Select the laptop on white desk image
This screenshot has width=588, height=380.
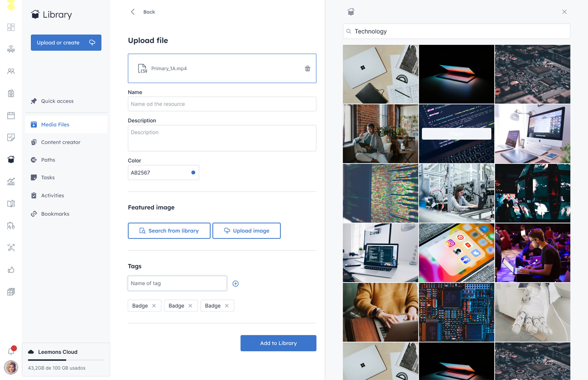[x=381, y=253]
